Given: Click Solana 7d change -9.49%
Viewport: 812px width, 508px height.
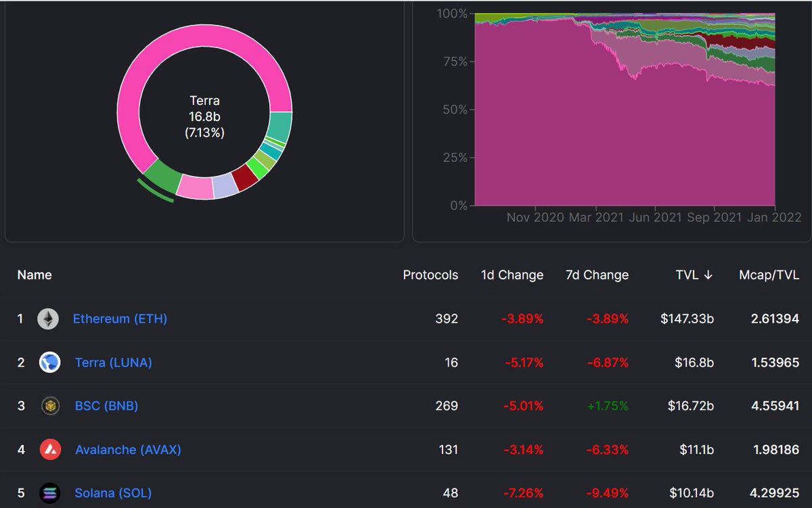Looking at the screenshot, I should pyautogui.click(x=608, y=493).
